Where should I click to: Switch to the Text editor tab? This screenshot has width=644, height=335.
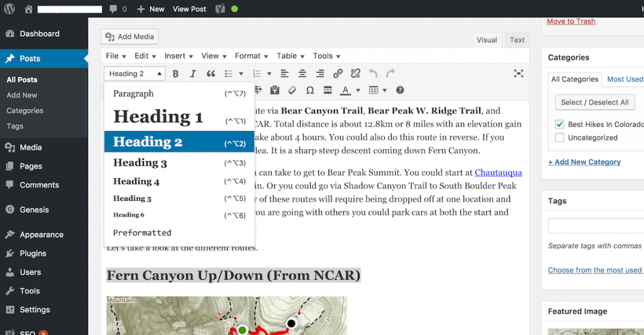[517, 40]
